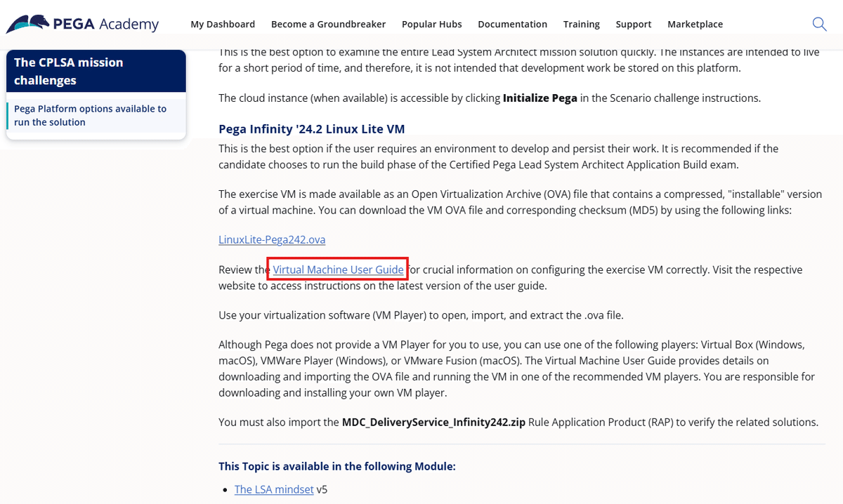Open the Popular Hubs menu

click(x=431, y=24)
